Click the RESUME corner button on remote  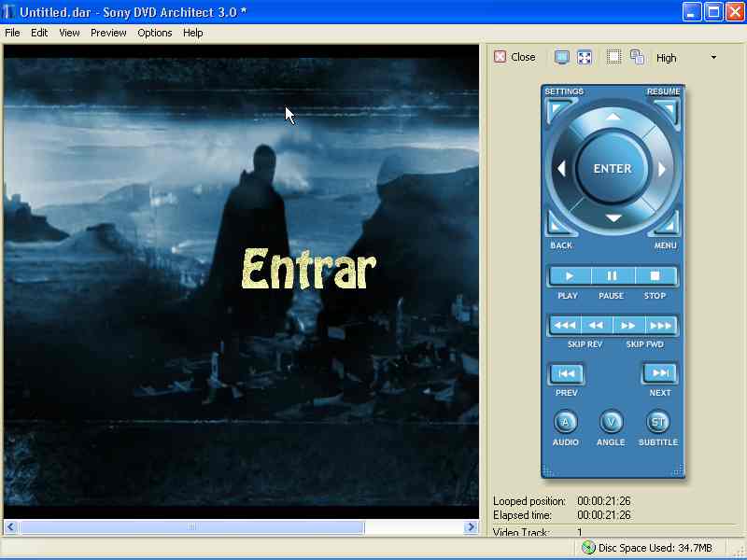pyautogui.click(x=667, y=110)
